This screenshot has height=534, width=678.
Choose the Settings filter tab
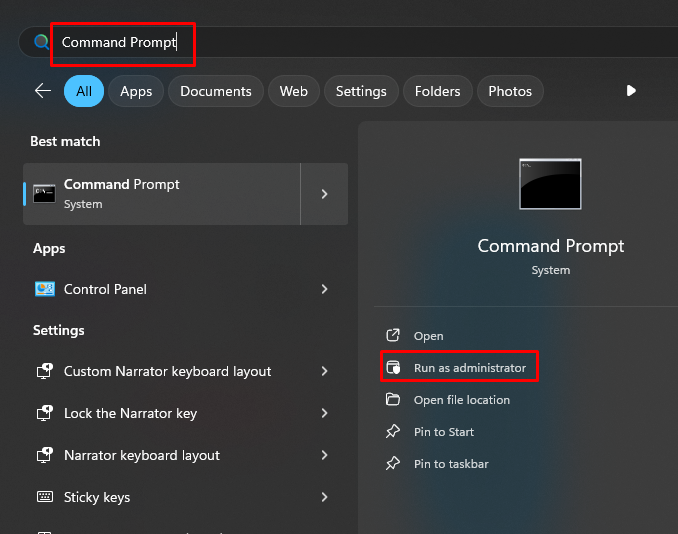coord(361,91)
